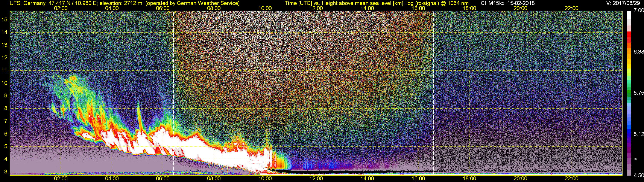644x182 pixels.
Task: Click the dashed white line after 16:00
Action: (433, 93)
